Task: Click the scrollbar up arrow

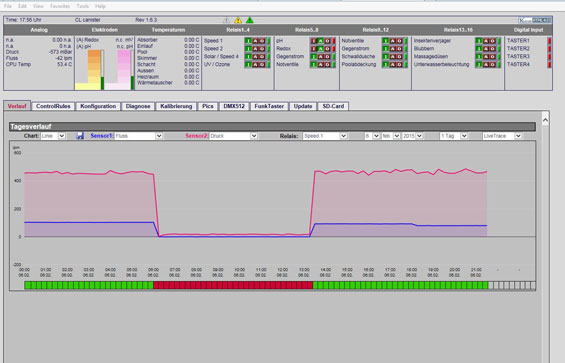Action: [x=545, y=120]
